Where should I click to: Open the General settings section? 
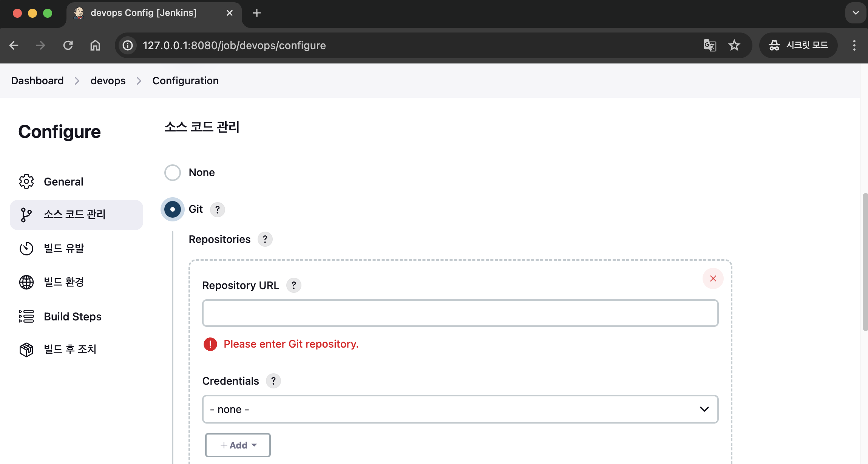[63, 181]
